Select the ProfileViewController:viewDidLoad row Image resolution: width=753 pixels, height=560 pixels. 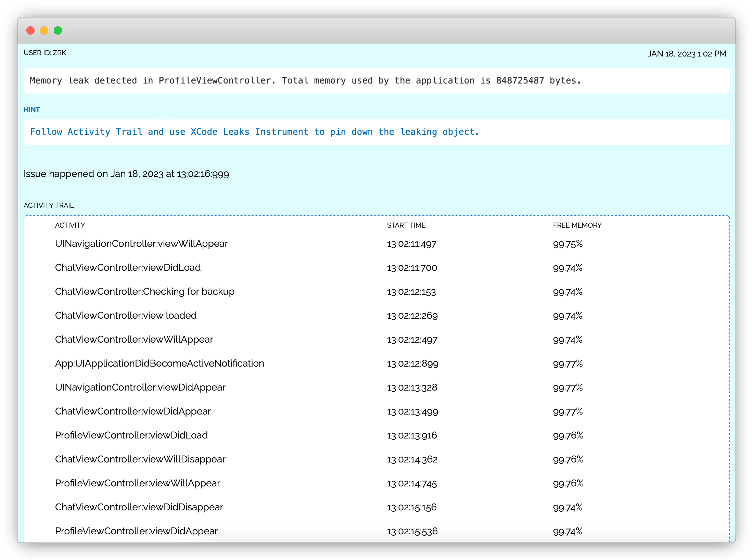pyautogui.click(x=131, y=435)
